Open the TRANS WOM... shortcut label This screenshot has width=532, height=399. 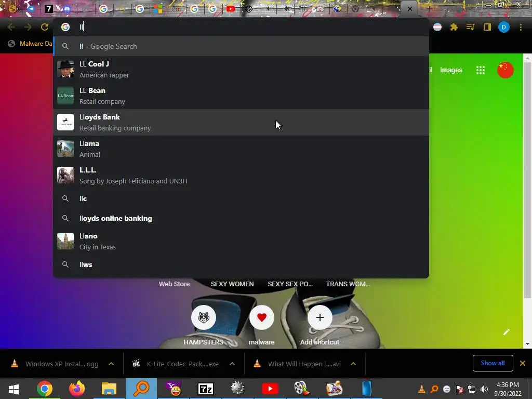[x=348, y=284]
